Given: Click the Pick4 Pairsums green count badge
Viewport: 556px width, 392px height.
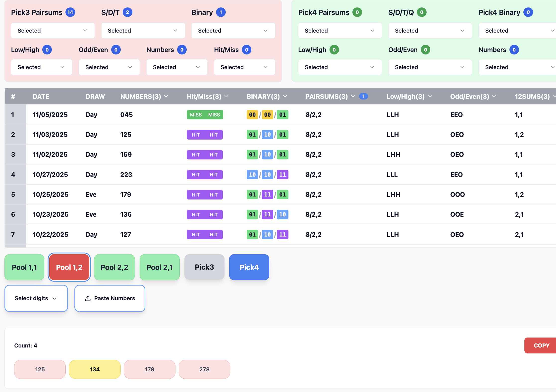Looking at the screenshot, I should [x=357, y=12].
